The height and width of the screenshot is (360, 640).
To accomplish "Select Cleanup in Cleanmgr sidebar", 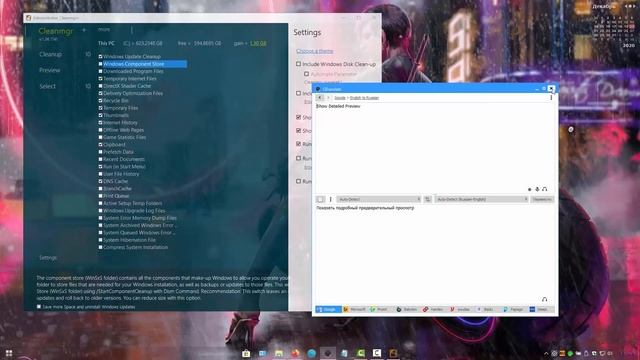I will click(x=51, y=54).
